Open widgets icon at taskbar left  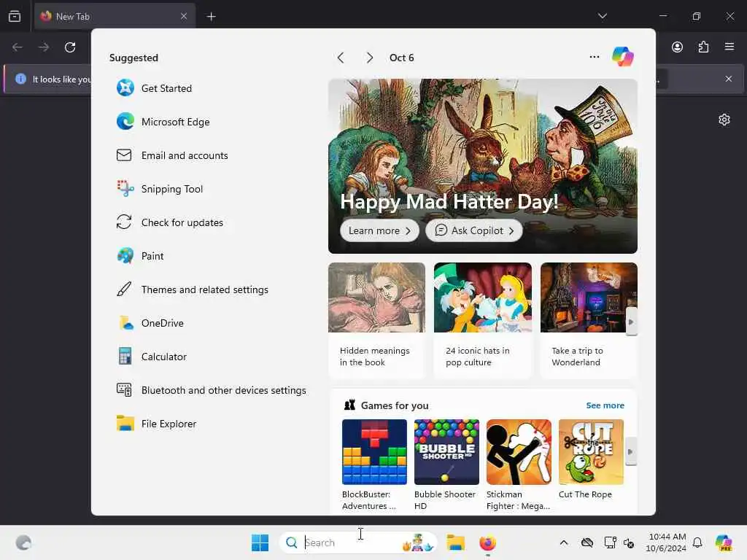pyautogui.click(x=23, y=542)
